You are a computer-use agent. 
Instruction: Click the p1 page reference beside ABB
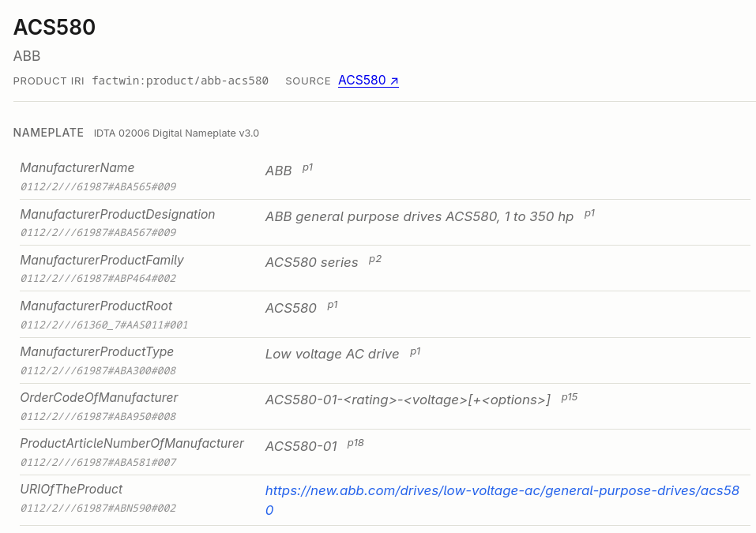pos(307,167)
